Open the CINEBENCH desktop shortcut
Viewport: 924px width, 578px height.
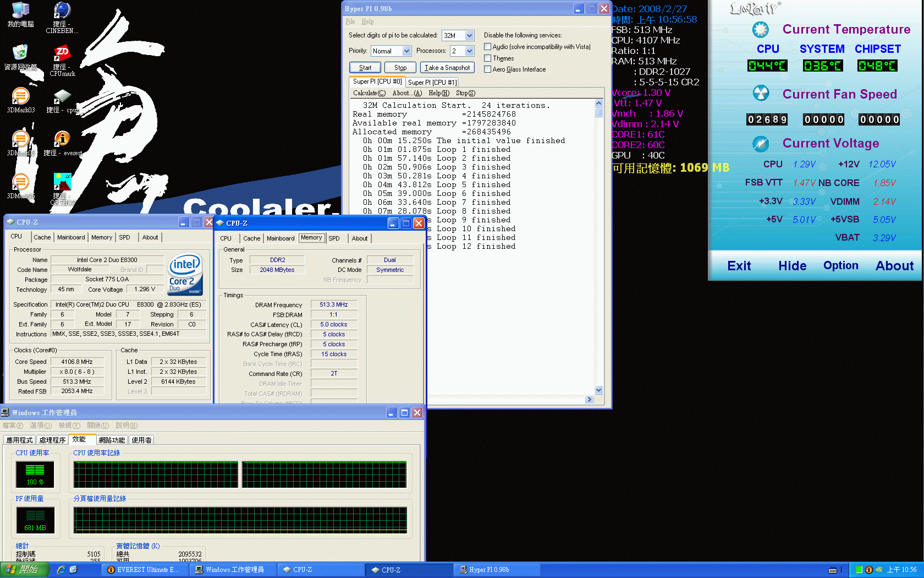pos(62,11)
